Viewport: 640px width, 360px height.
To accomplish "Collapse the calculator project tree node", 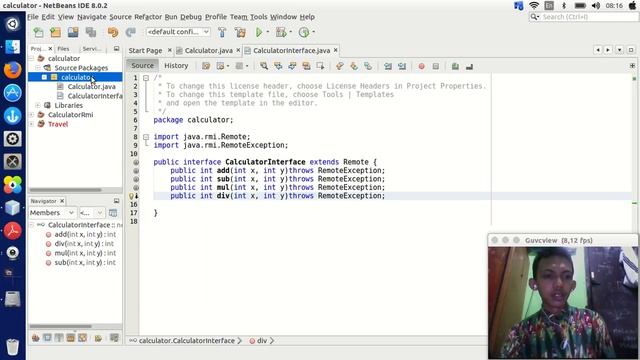I will 31,58.
